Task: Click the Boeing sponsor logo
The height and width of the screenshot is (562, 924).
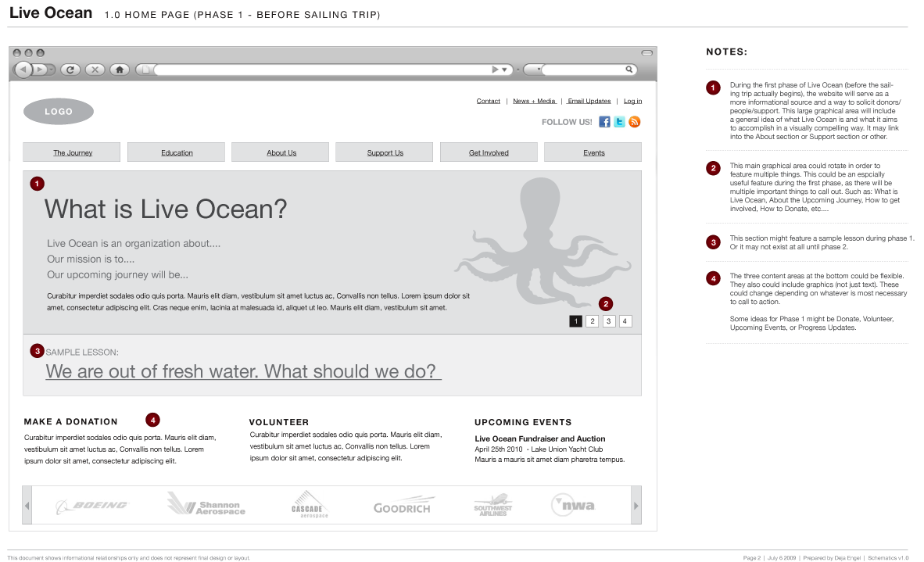Action: (x=91, y=506)
